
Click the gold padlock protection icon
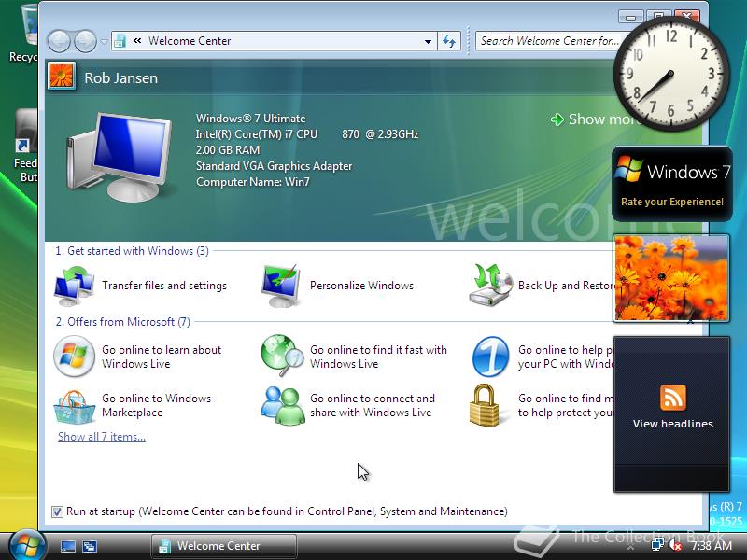pyautogui.click(x=484, y=405)
